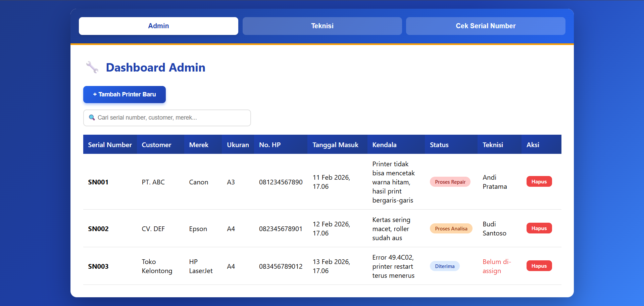
Task: Select the Admin tab
Action: tap(158, 26)
